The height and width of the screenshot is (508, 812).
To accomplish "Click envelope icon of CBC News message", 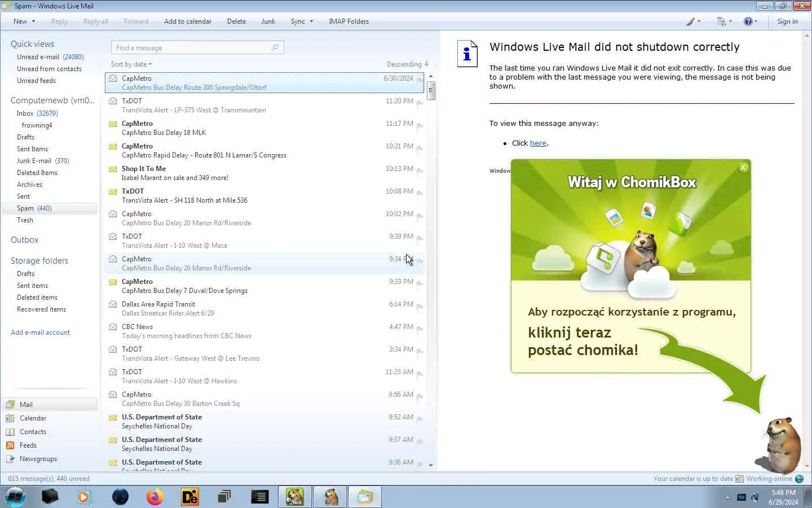I will pos(113,327).
